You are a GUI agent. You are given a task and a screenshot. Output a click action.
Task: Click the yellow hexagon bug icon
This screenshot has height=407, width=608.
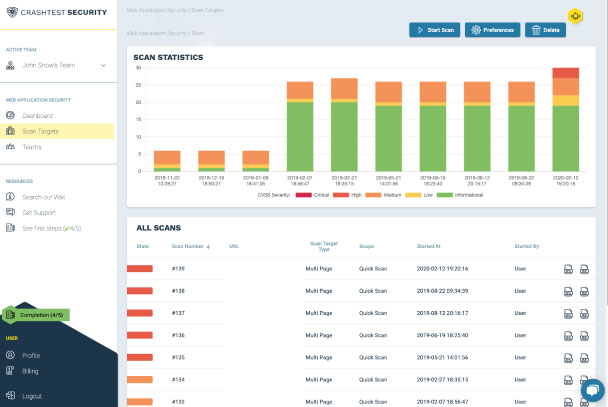(575, 16)
